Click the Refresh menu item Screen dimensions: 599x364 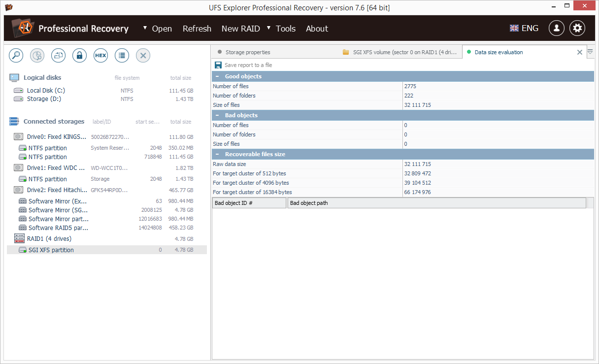(197, 29)
